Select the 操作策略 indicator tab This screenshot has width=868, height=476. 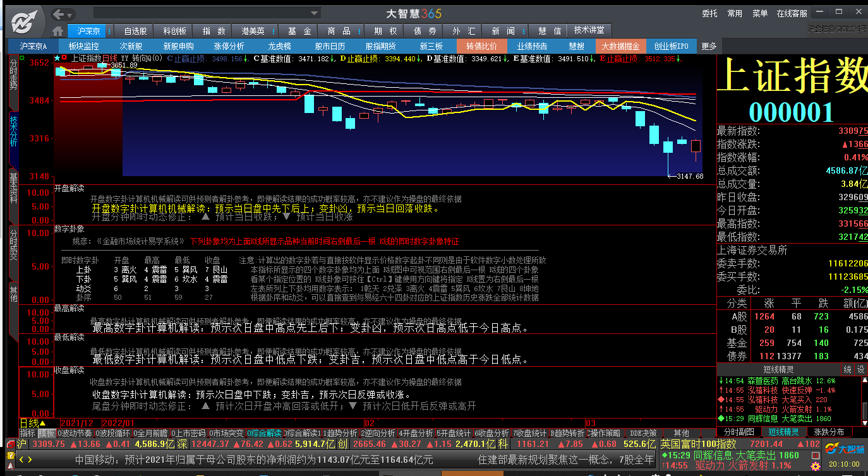coord(605,433)
